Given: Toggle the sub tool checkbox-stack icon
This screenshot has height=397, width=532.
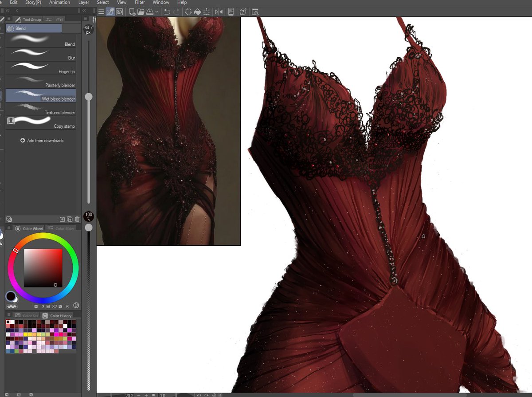Looking at the screenshot, I should 9,219.
